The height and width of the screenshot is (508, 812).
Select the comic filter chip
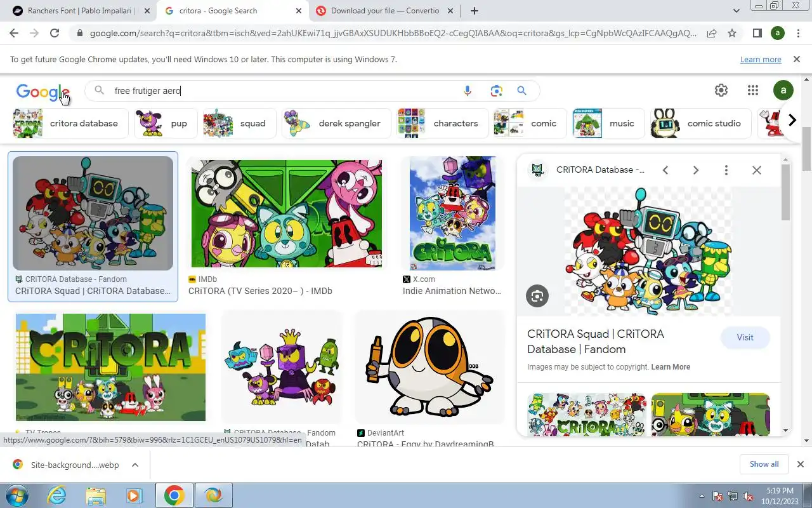(x=530, y=123)
